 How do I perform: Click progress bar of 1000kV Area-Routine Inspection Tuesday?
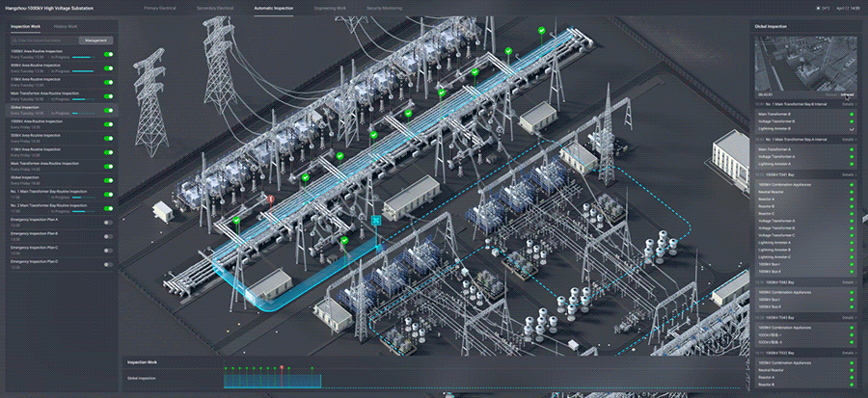(84, 57)
